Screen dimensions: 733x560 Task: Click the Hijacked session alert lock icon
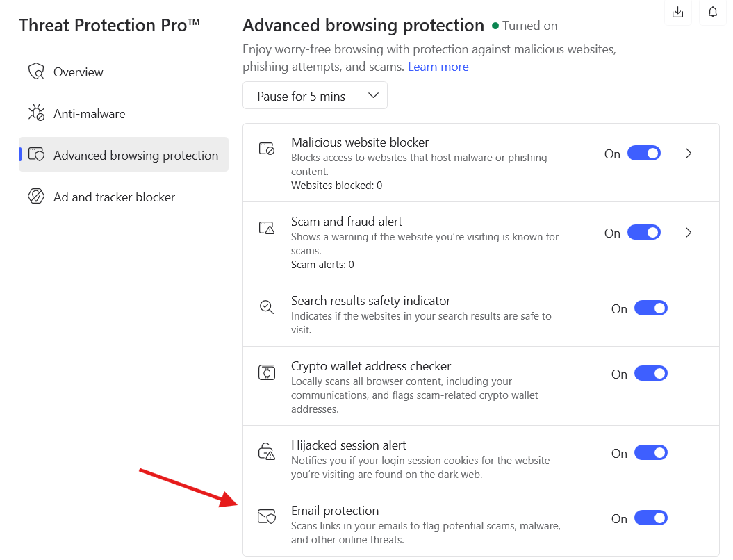267,452
